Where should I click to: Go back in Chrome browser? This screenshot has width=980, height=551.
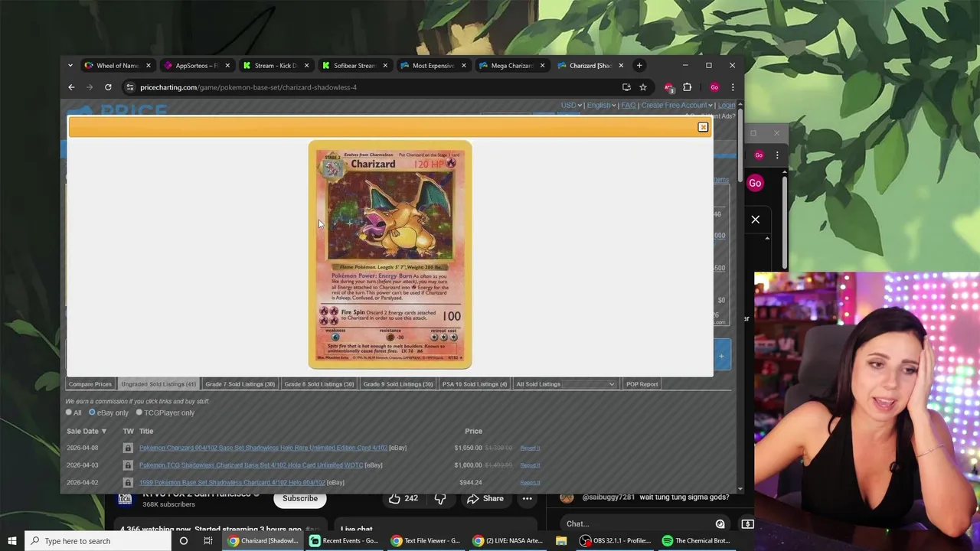pyautogui.click(x=71, y=87)
